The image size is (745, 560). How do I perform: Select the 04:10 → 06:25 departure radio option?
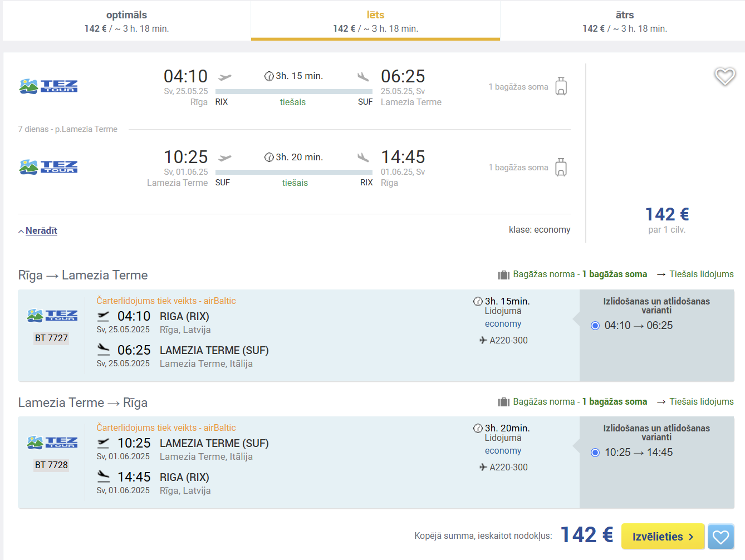(x=595, y=326)
